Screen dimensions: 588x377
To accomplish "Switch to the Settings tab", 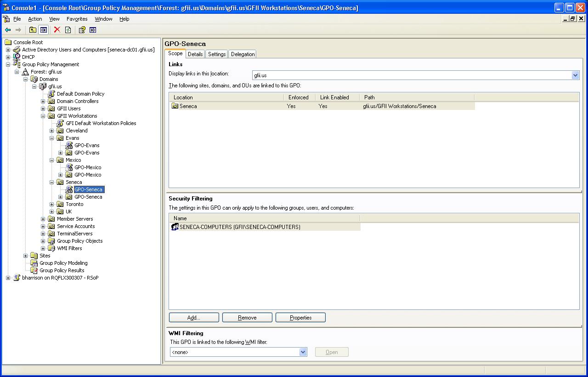I will (x=216, y=54).
